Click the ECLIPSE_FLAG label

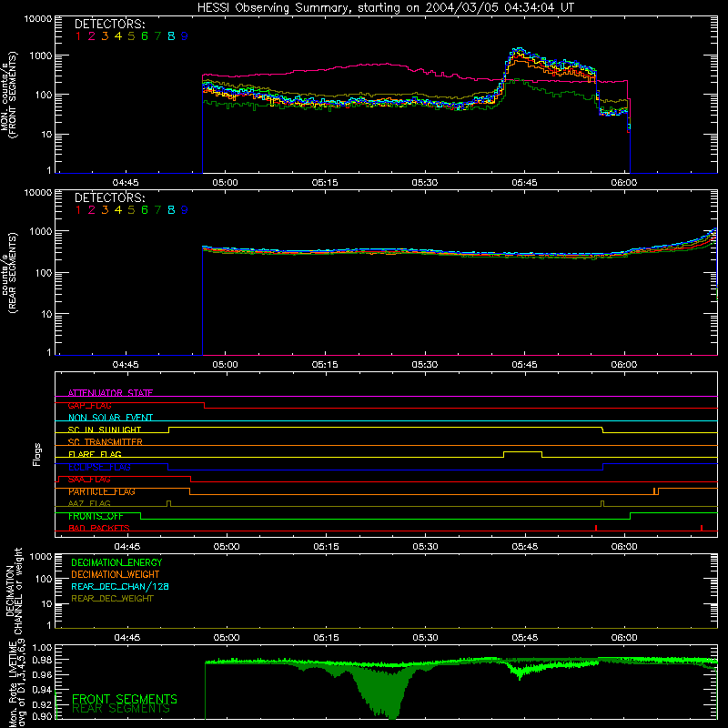pos(99,467)
